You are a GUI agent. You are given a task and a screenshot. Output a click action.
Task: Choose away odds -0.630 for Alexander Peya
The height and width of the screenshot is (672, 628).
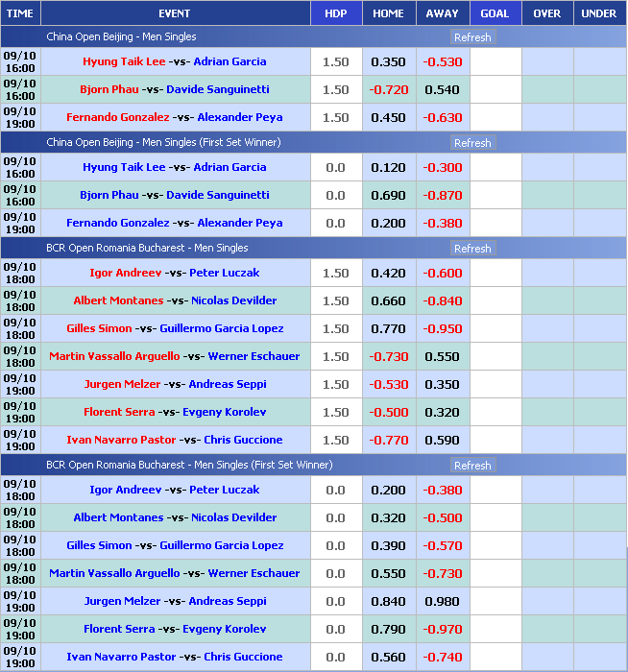coord(442,117)
